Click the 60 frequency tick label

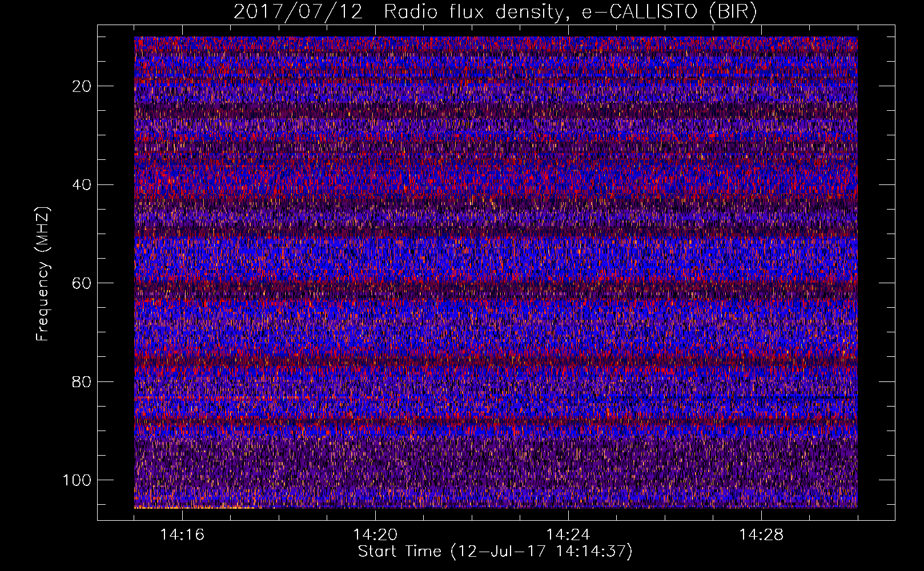[x=82, y=283]
